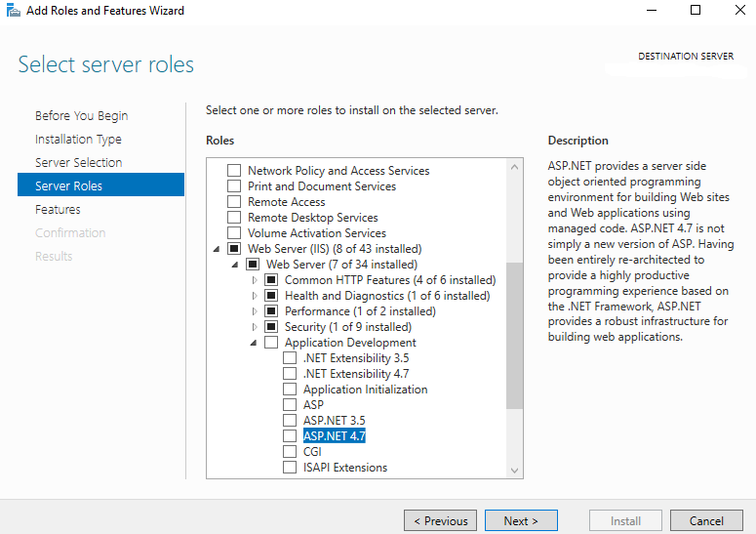Screen dimensions: 756x534
Task: Collapse the Web Server (IIS) tree node
Action: [217, 249]
